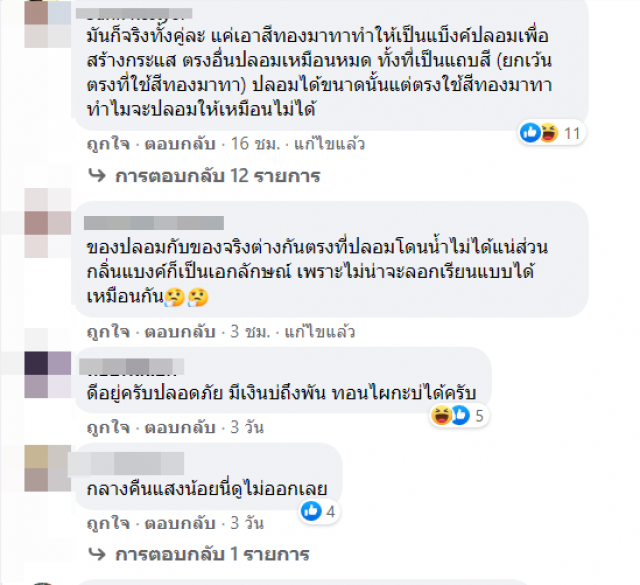Open blurred author name of the second comment
The image size is (640, 585).
[154, 223]
